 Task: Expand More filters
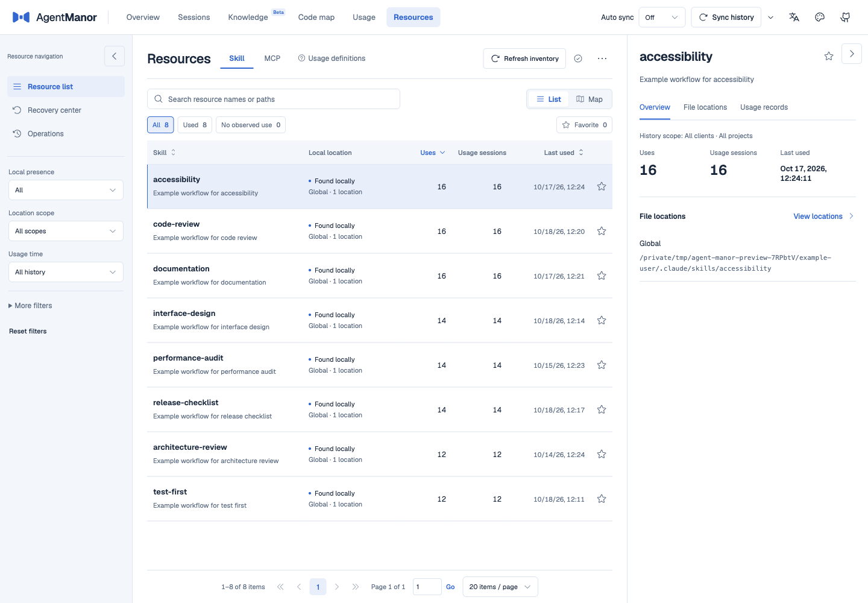pyautogui.click(x=30, y=306)
